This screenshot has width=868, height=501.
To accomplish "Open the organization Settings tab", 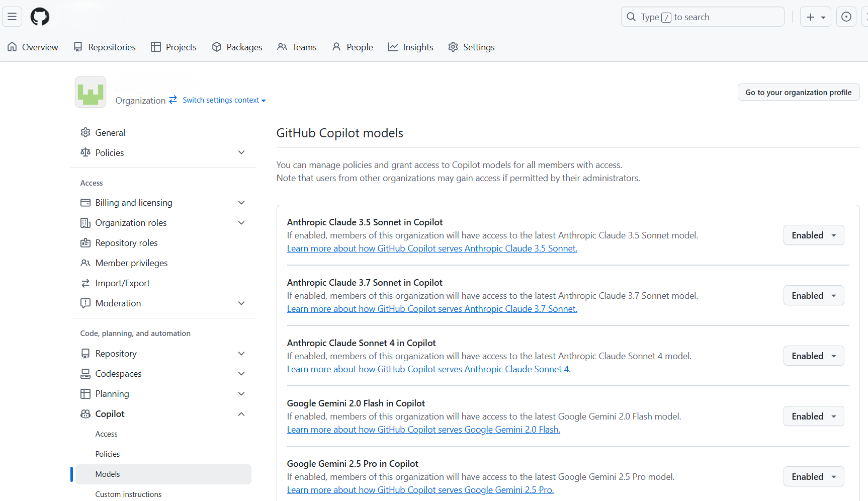I will pyautogui.click(x=471, y=47).
